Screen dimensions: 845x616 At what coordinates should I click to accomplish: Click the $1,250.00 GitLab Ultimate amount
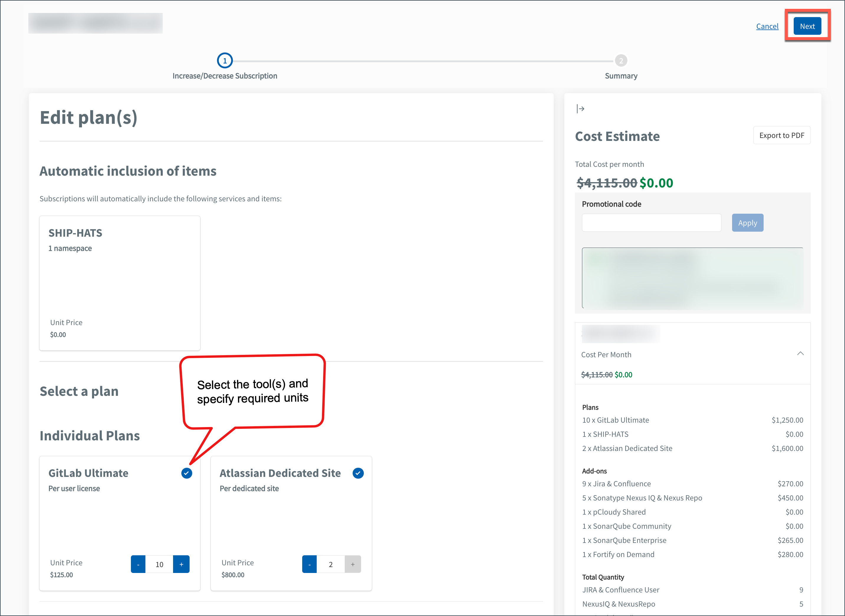(x=787, y=420)
